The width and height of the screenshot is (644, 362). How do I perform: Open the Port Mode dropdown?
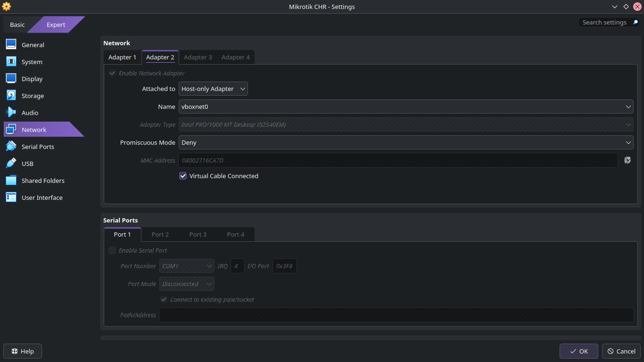click(x=187, y=284)
